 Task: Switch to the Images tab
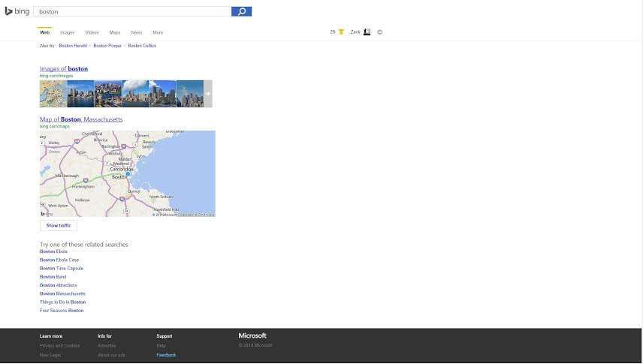(x=68, y=32)
